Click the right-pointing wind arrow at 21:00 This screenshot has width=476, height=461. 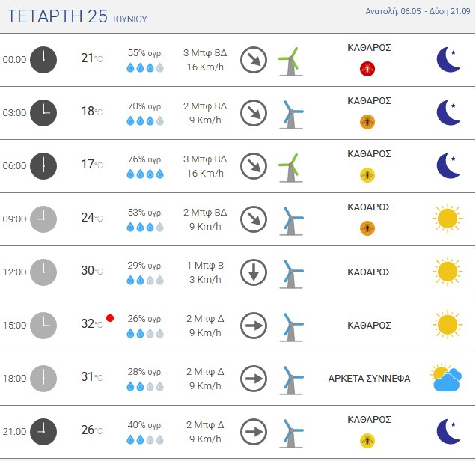pyautogui.click(x=254, y=432)
